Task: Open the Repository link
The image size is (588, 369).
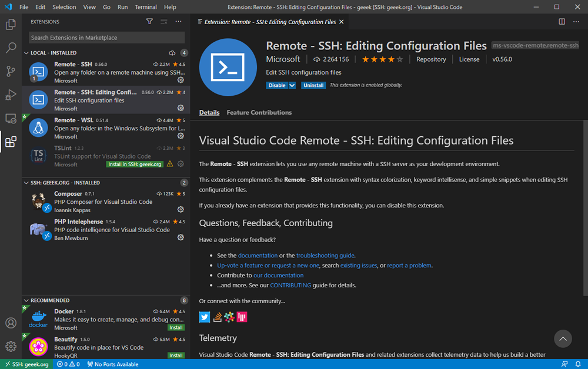Action: click(431, 59)
